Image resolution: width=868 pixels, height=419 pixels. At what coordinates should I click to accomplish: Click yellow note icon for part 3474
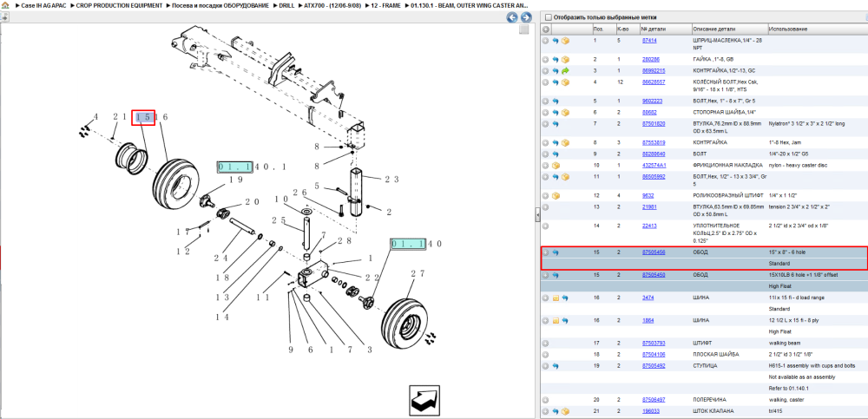pos(556,298)
